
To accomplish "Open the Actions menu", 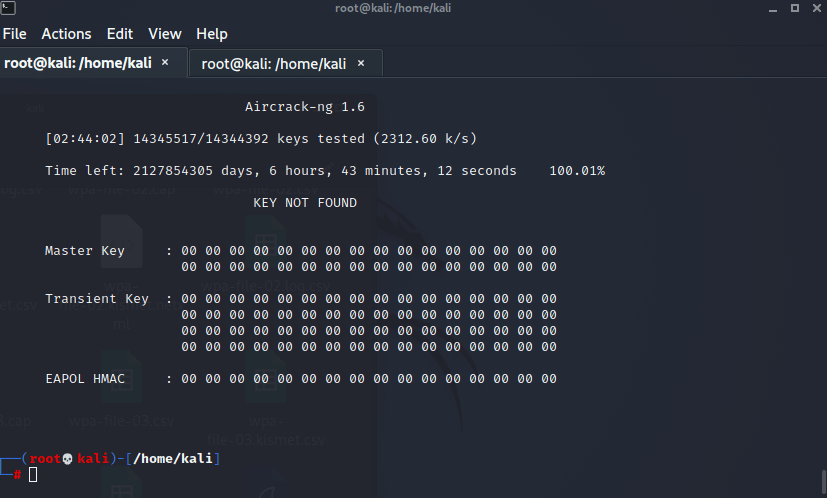I will click(x=66, y=34).
